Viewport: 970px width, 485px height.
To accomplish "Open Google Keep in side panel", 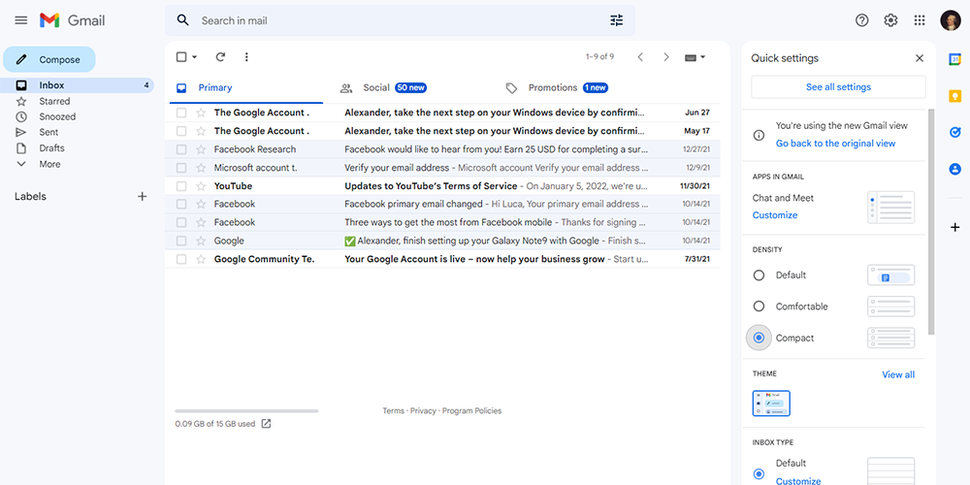I will click(955, 96).
